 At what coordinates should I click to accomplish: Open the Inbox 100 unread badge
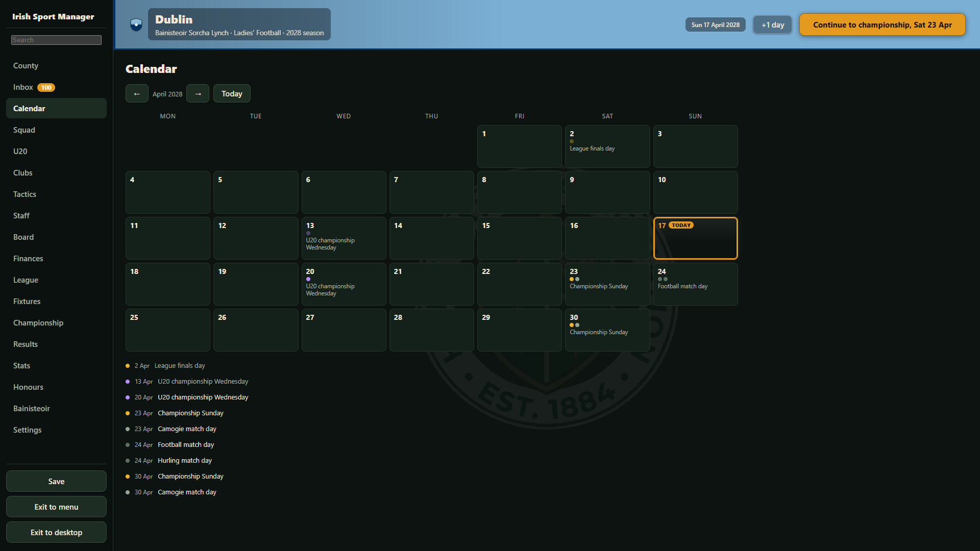(46, 87)
